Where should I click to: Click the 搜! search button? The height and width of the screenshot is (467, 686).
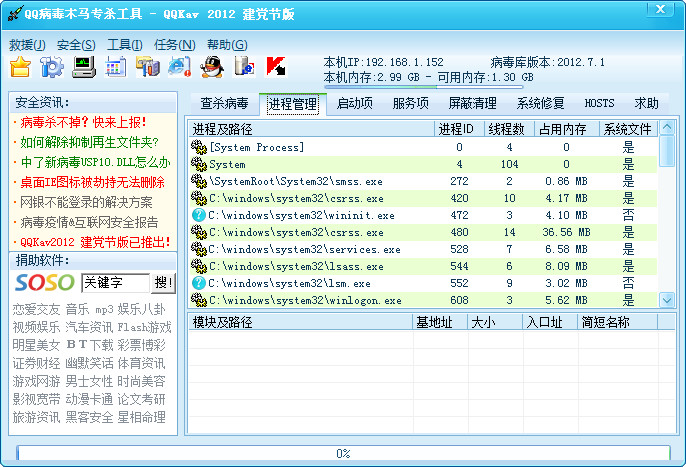click(163, 283)
